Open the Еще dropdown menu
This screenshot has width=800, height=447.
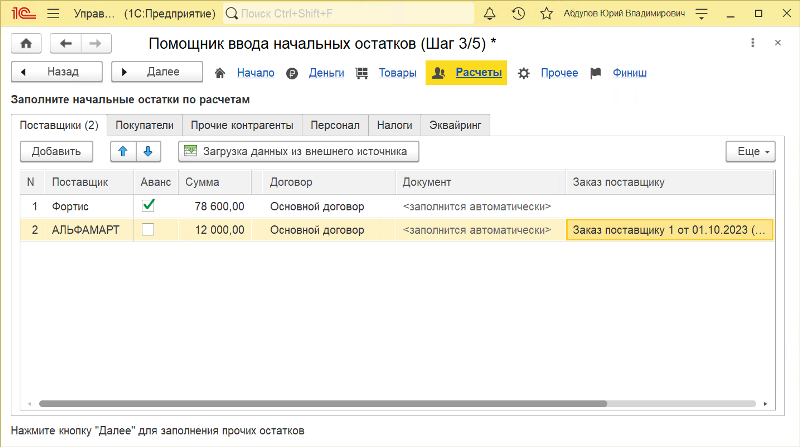[x=751, y=152]
